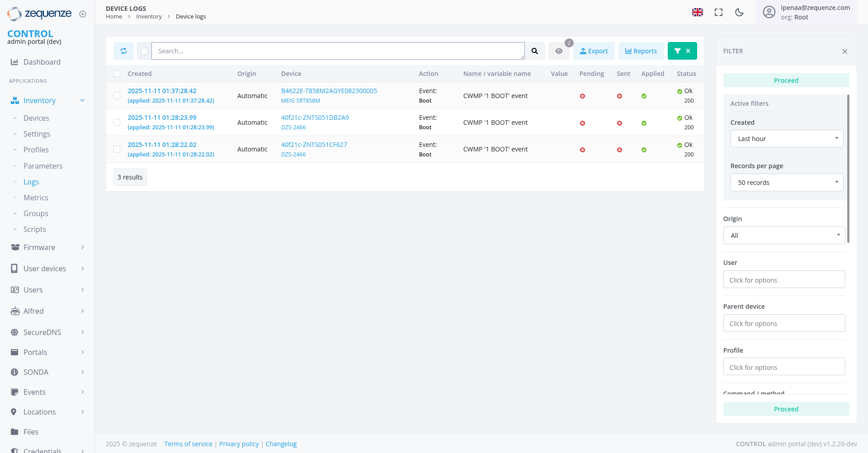868x453 pixels.
Task: Click the Profile filter options field
Action: [x=784, y=367]
